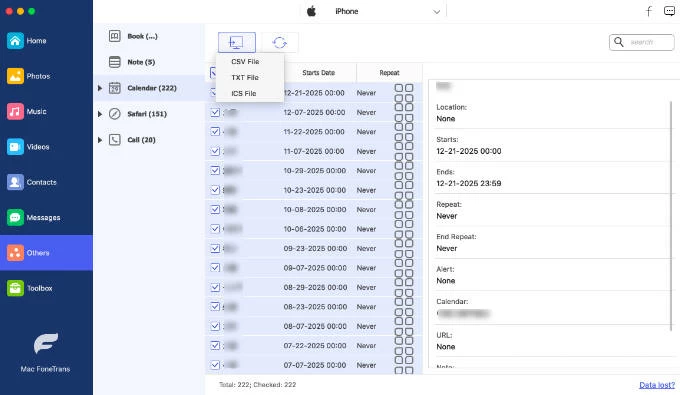Expand the Call tree arrow
Viewport: 680px width, 395px height.
(x=100, y=140)
